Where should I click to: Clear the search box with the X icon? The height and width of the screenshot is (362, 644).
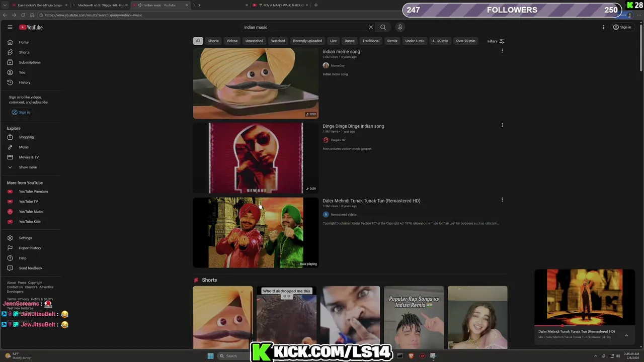point(371,27)
